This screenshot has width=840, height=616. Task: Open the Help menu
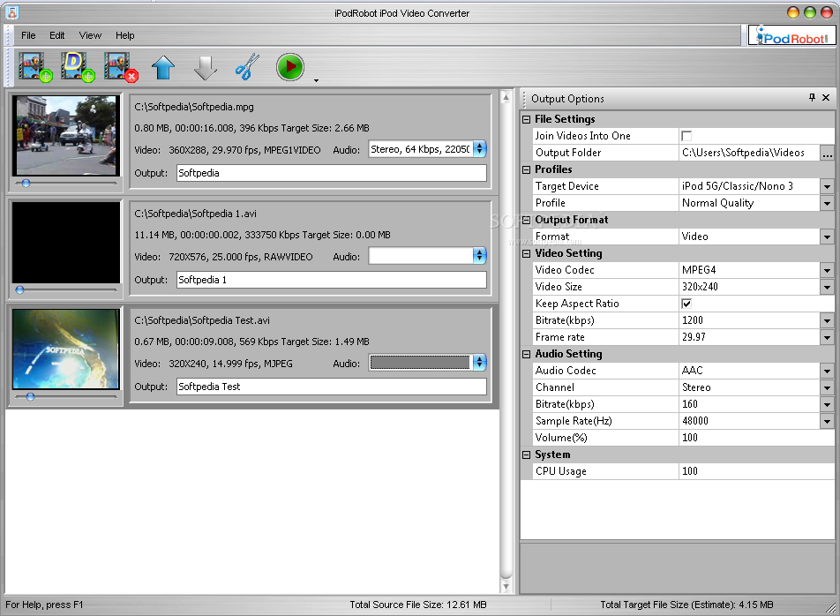click(124, 35)
